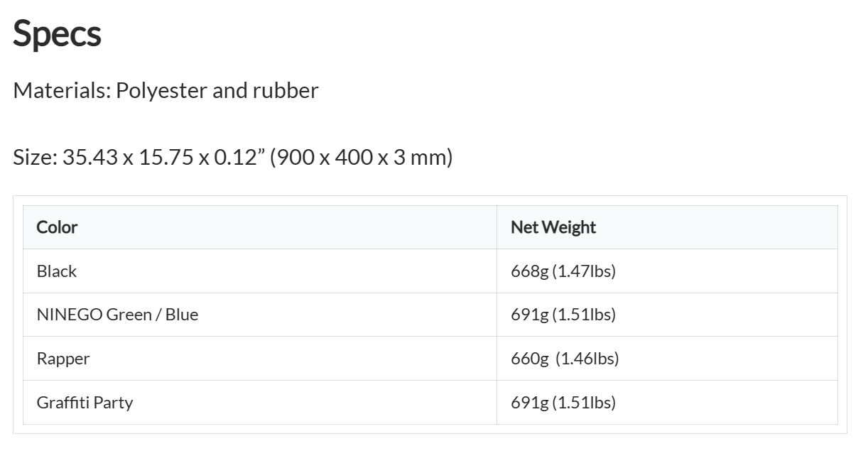Click the "900" millimeter length value

(294, 156)
